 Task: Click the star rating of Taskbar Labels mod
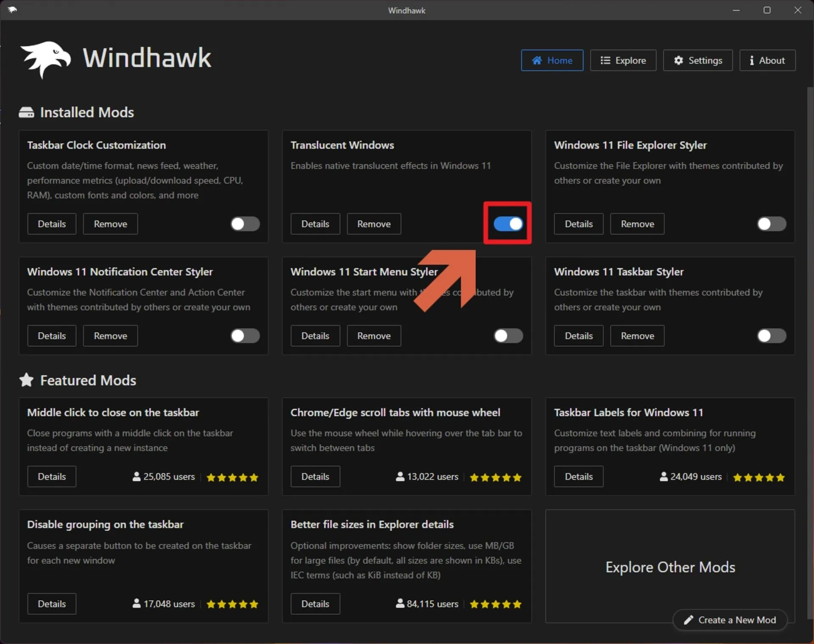pyautogui.click(x=758, y=477)
